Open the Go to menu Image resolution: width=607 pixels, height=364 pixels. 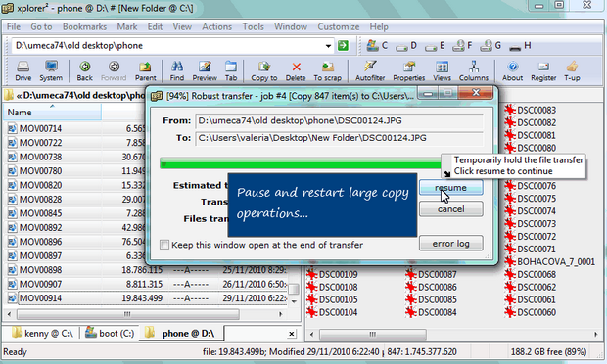[x=41, y=26]
